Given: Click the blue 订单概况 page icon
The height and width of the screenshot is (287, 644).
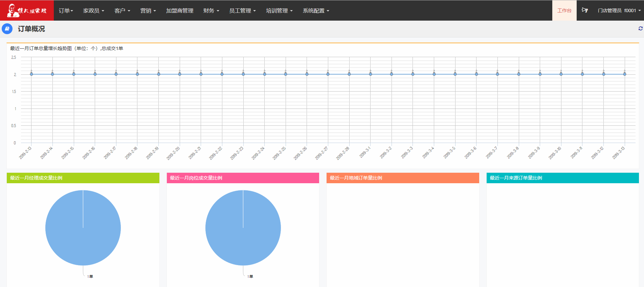Looking at the screenshot, I should tap(7, 29).
